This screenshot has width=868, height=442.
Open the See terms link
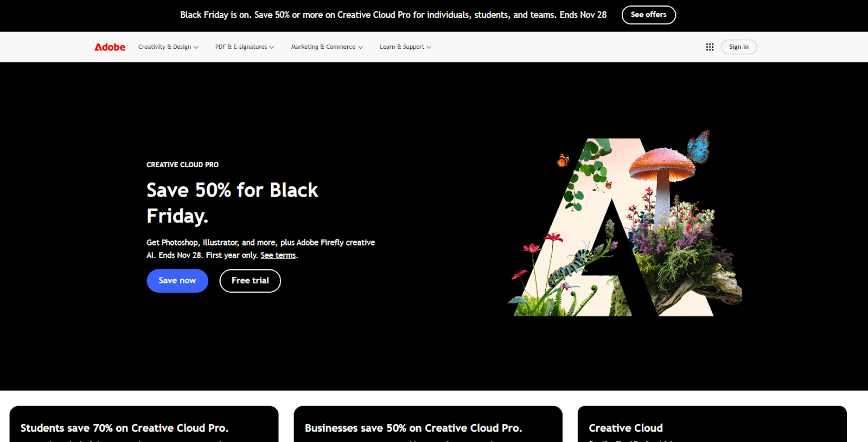point(278,255)
